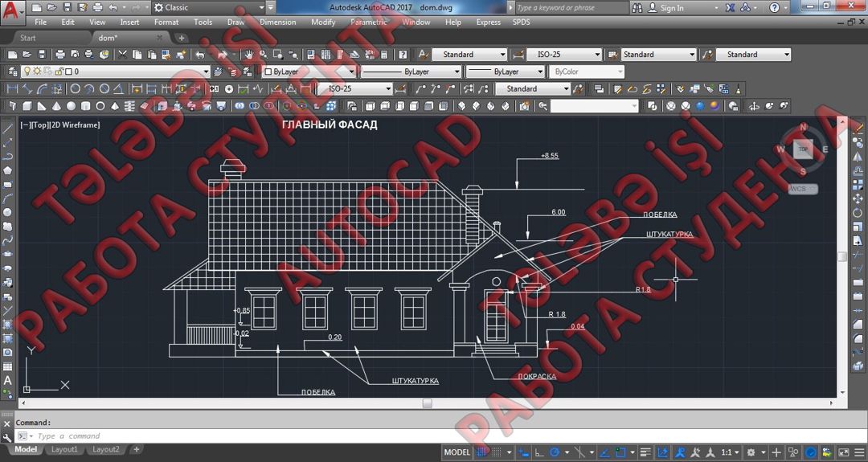Open the Classic workspace dropdown
Viewport: 868px width, 462px height.
coord(209,8)
